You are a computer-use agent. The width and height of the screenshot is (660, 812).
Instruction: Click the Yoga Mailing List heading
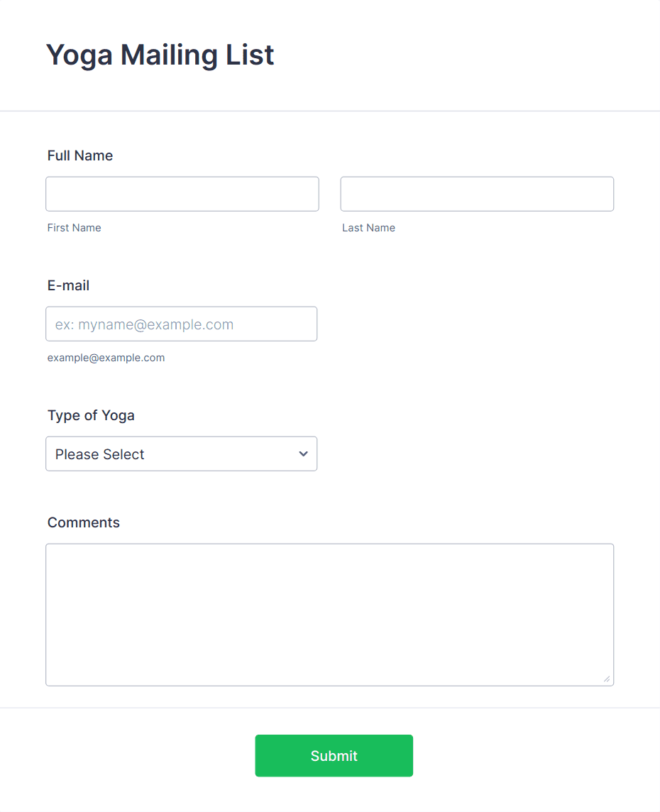pos(160,55)
